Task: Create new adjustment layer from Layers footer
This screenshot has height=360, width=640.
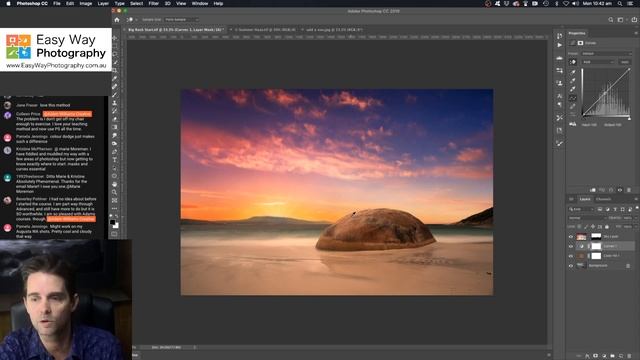Action: point(604,356)
